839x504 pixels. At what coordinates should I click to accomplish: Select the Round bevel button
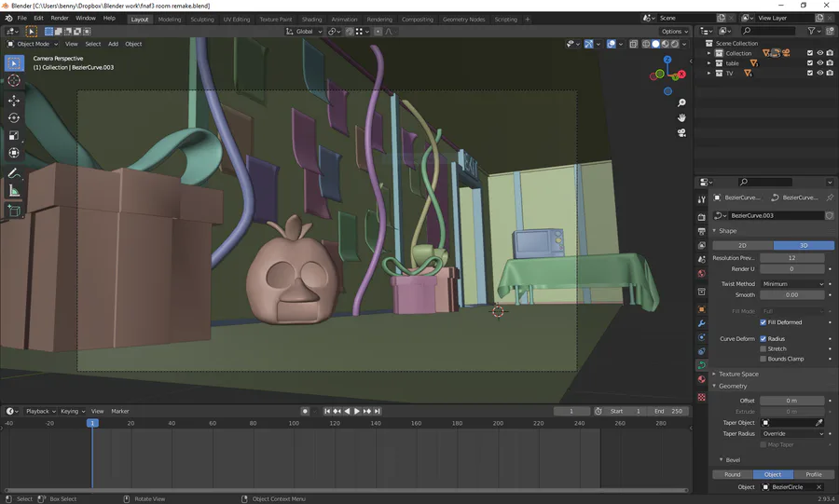[733, 474]
